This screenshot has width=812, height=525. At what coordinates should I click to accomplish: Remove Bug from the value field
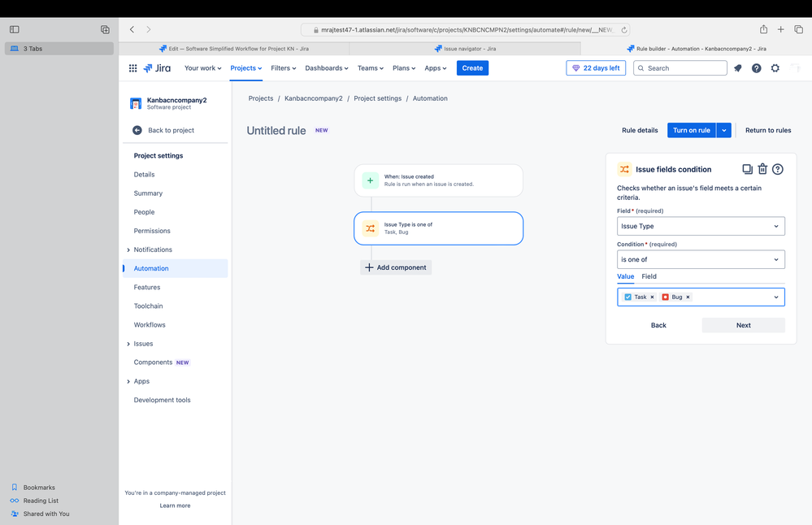pos(688,297)
